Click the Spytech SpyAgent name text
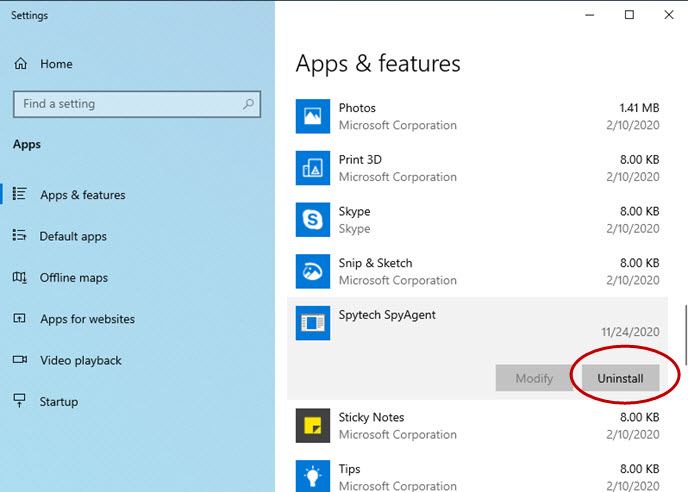The width and height of the screenshot is (688, 492). click(387, 315)
